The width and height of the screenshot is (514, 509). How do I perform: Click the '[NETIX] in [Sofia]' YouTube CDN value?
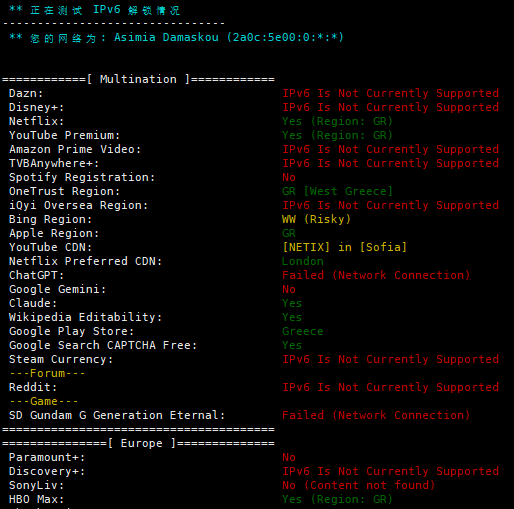click(x=345, y=247)
